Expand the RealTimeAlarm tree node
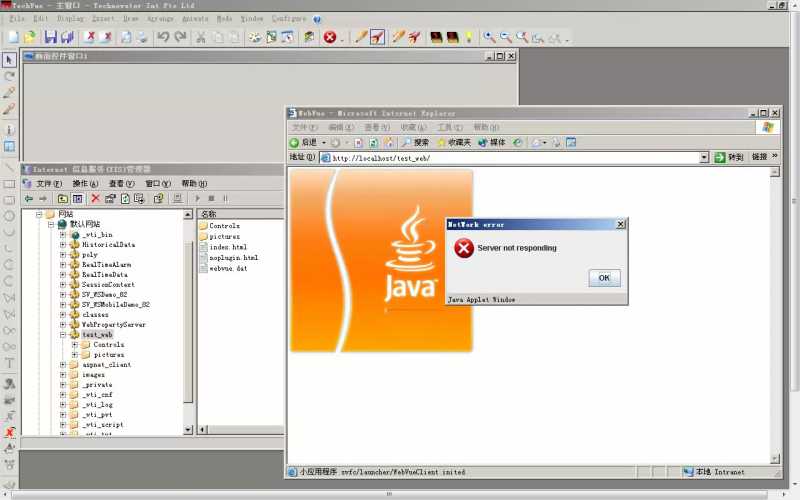 tap(63, 265)
